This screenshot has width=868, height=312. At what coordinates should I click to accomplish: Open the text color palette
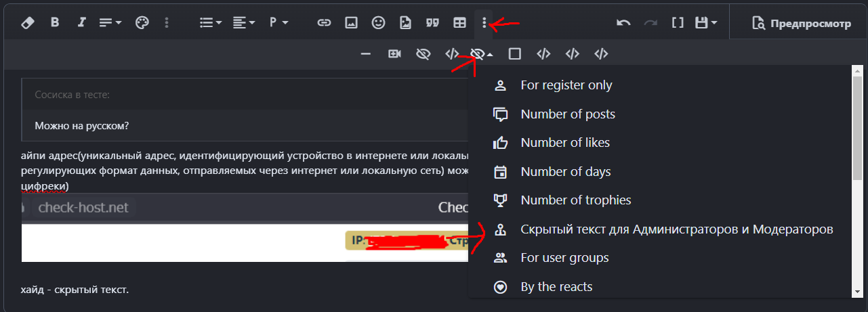[x=141, y=23]
